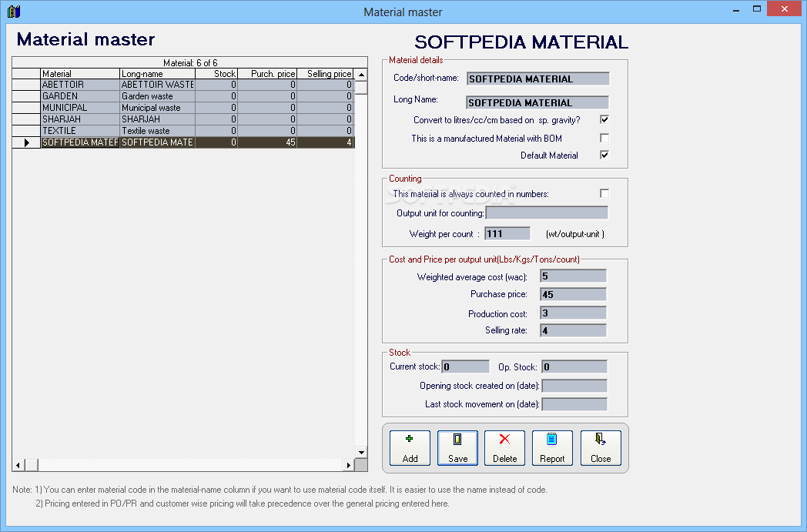Click the Material column header

(x=80, y=74)
